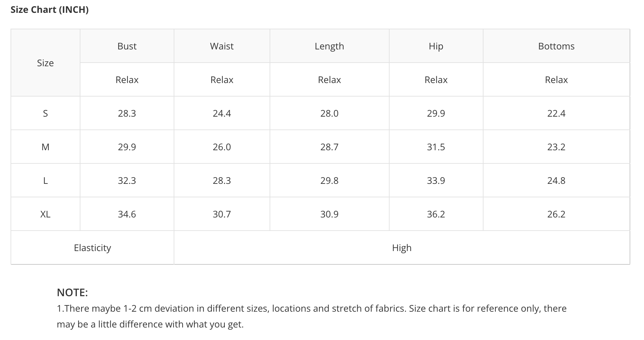Select the S size row label
The height and width of the screenshot is (340, 644).
pos(45,113)
